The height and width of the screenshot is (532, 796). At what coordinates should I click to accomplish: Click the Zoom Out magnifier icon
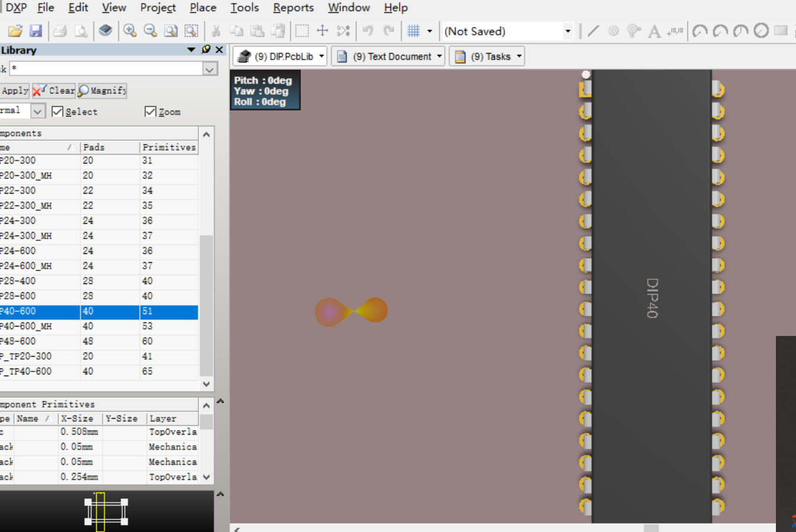(150, 31)
